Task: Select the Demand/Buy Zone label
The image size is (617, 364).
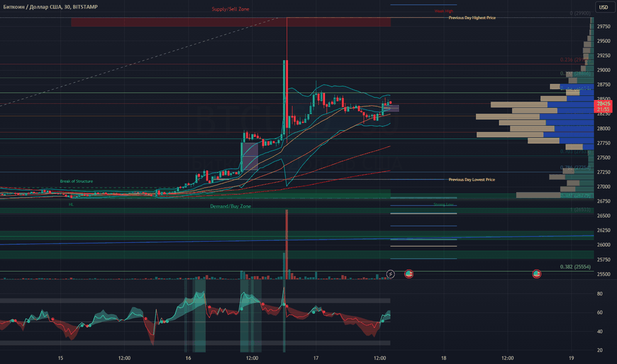Action: [230, 206]
